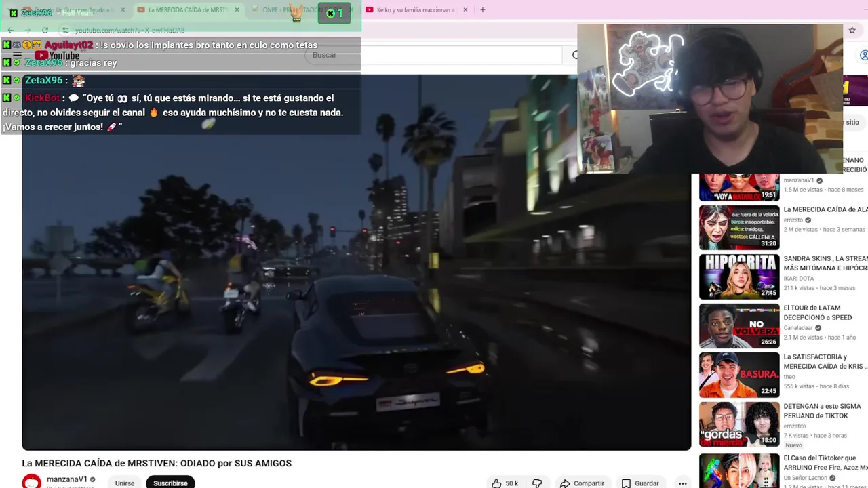Go to YouTube home via logo
The image size is (868, 488).
pyautogui.click(x=57, y=56)
